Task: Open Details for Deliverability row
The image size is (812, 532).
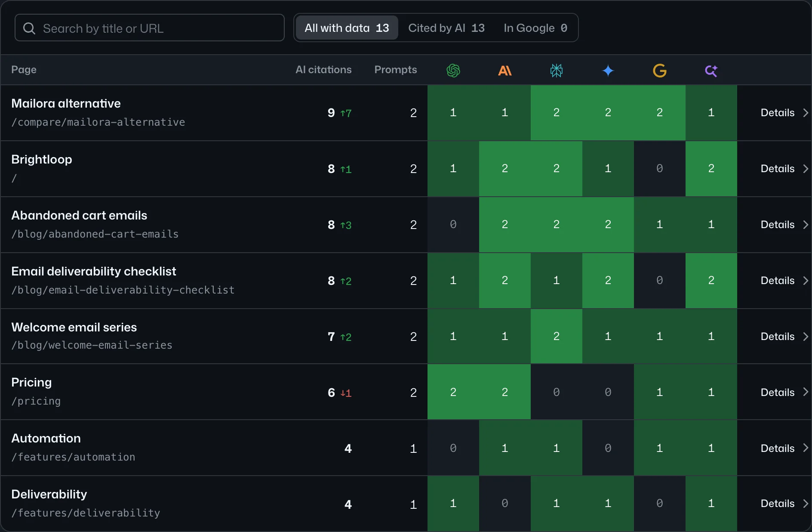Action: [784, 504]
